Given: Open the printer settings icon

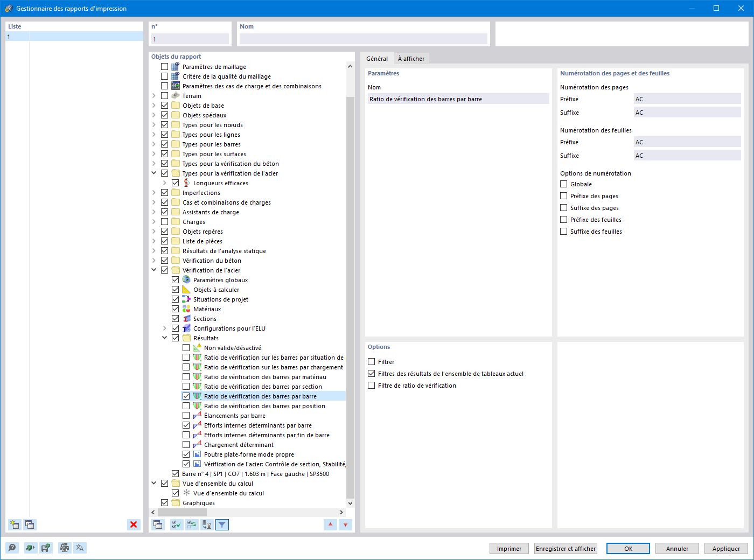Looking at the screenshot, I should 65,548.
